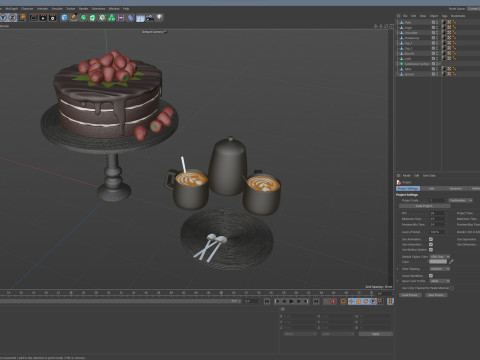Click the Play forward button

click(x=291, y=301)
